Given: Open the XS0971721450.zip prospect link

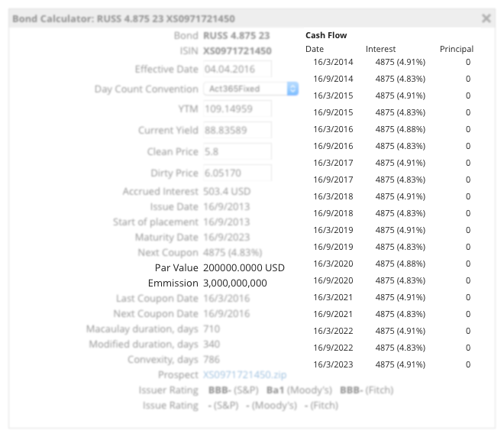Looking at the screenshot, I should pyautogui.click(x=244, y=374).
